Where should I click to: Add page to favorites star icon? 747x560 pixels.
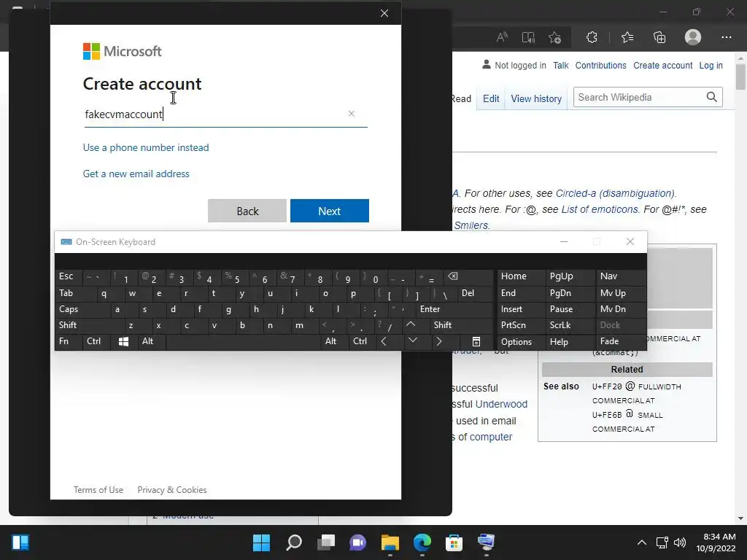[x=554, y=37]
